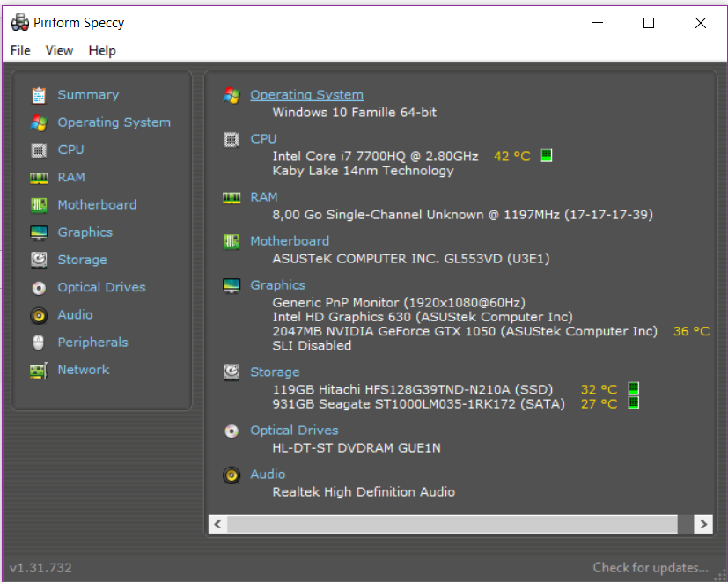Click the Graphics heading in summary panel
The width and height of the screenshot is (728, 582).
(x=277, y=285)
